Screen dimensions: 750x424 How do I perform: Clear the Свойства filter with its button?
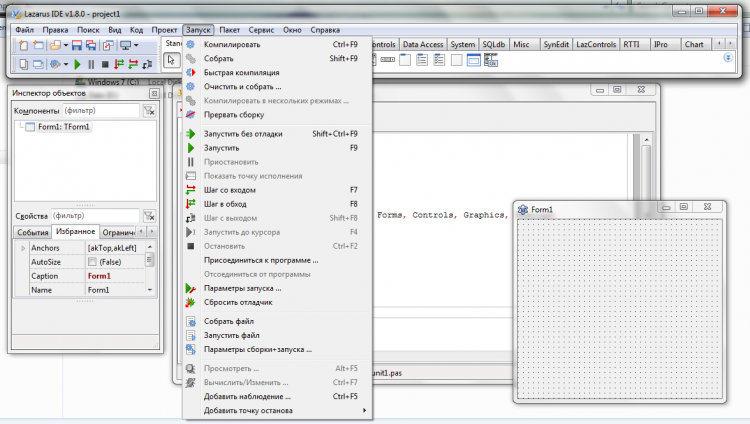click(x=149, y=216)
